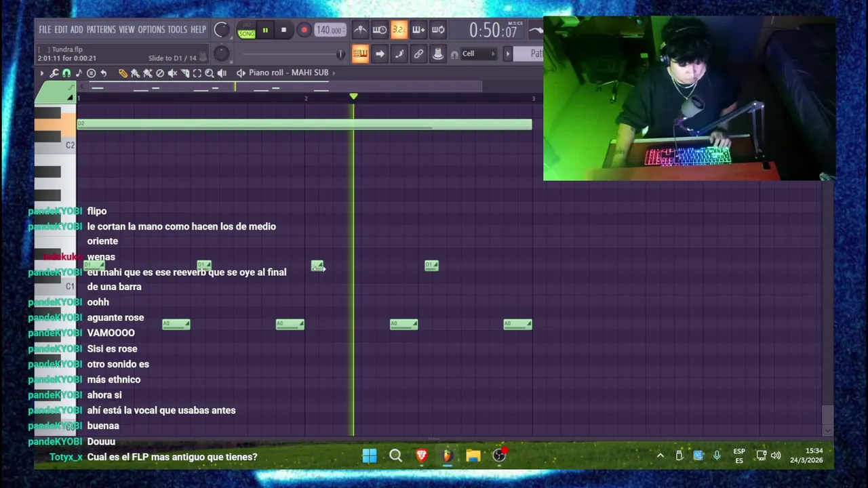
Task: Open the PATTERNS menu
Action: tap(101, 30)
